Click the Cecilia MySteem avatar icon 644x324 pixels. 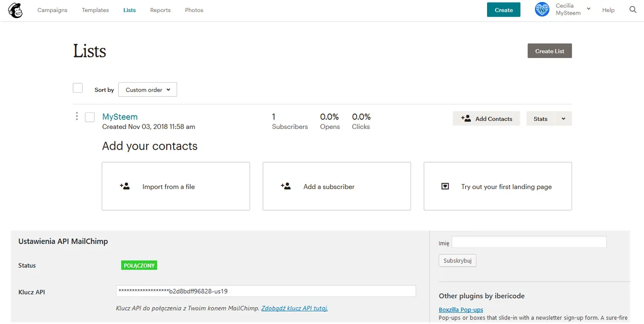542,10
